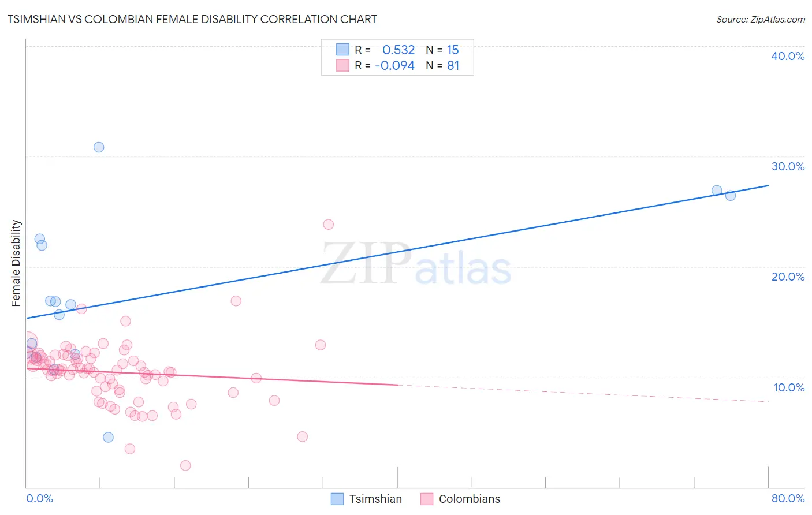The width and height of the screenshot is (812, 515).
Task: Select the Colombians legend label
Action: pos(470,499)
